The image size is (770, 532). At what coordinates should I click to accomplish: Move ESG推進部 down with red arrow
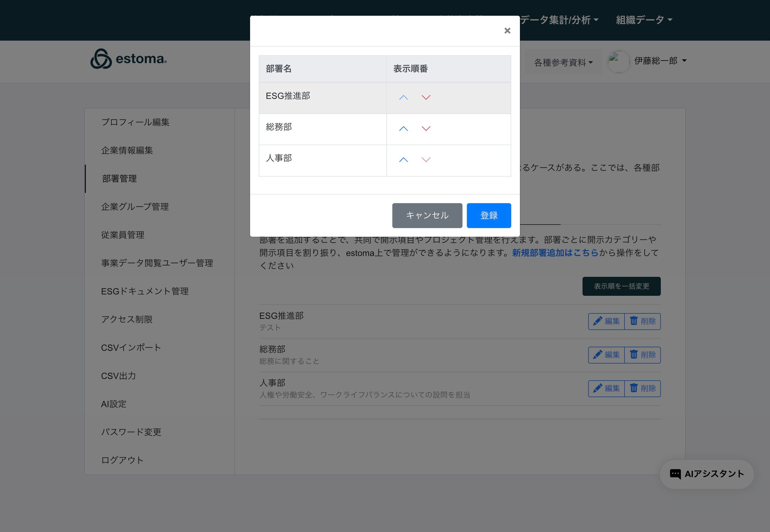pos(426,97)
